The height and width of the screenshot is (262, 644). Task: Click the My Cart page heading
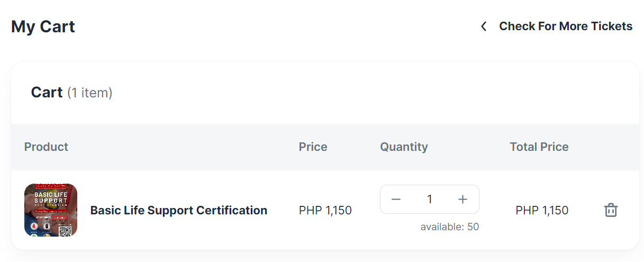43,26
